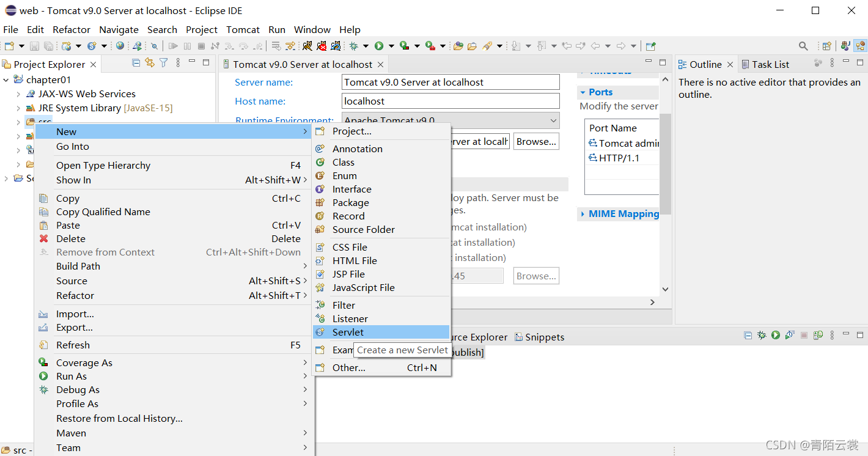Image resolution: width=868 pixels, height=456 pixels.
Task: Click the green Run toolbar icon
Action: [x=379, y=46]
